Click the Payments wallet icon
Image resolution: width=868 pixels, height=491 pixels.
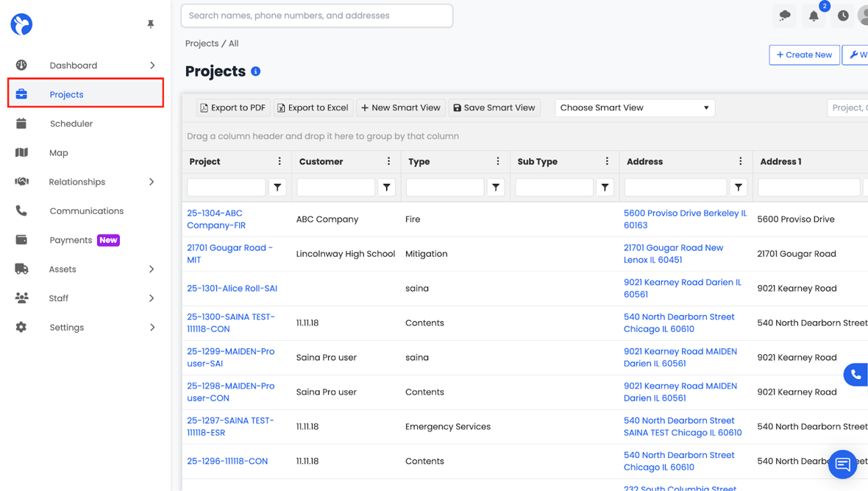point(21,240)
